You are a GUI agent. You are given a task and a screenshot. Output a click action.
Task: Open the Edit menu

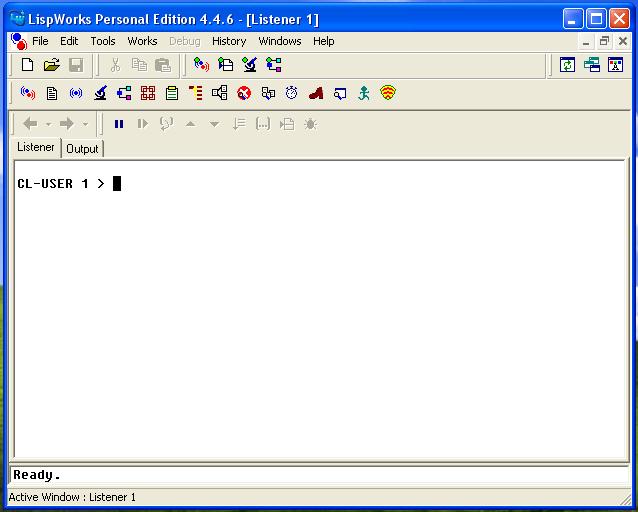(x=69, y=41)
